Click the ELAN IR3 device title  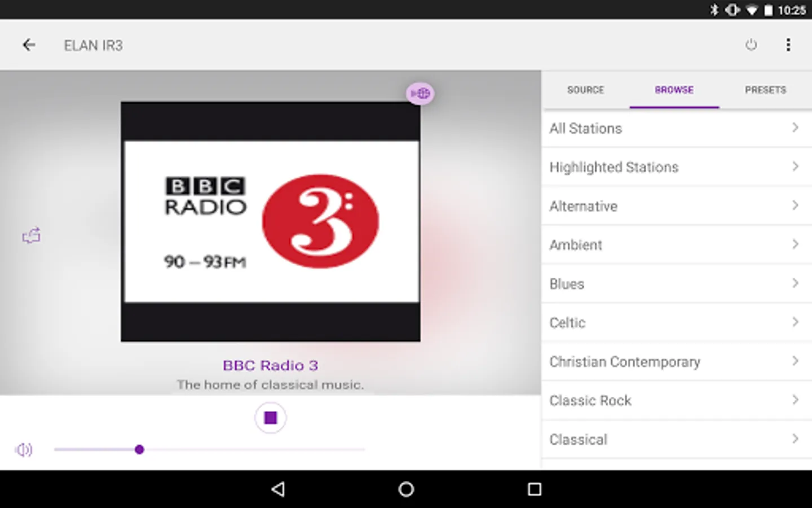click(x=93, y=46)
